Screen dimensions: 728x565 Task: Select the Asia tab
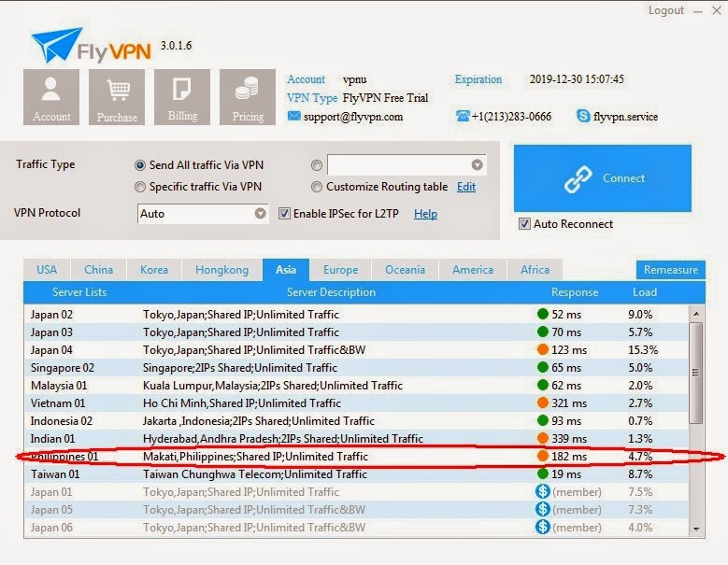click(x=286, y=270)
